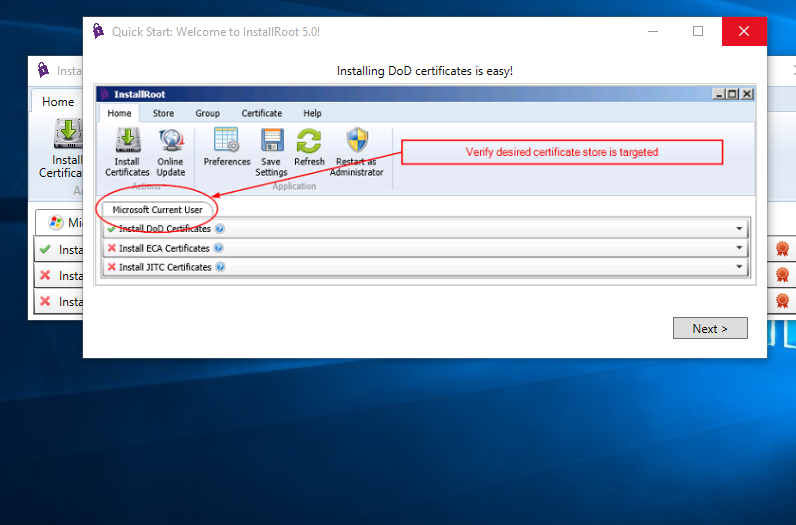Toggle red X beside Install JITC Certificates
796x525 pixels.
(112, 267)
